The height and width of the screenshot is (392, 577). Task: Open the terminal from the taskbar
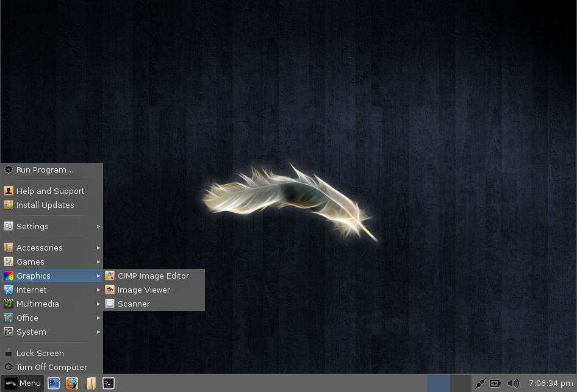coord(108,383)
